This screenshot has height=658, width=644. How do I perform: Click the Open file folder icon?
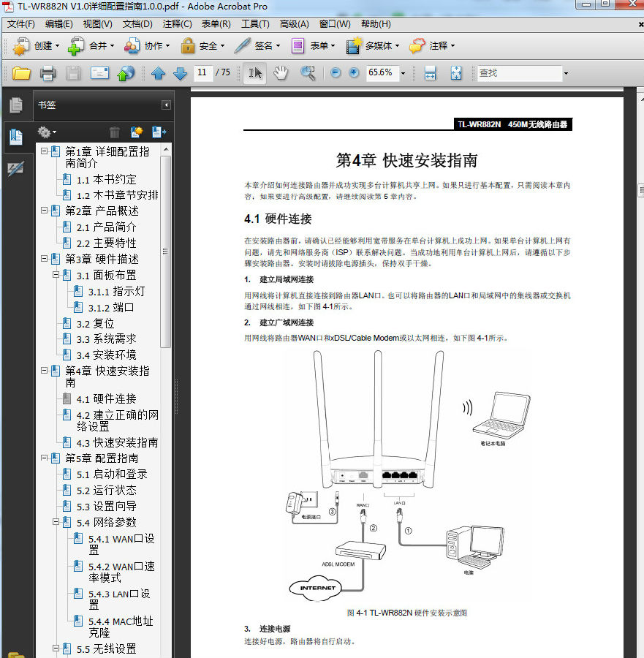[21, 73]
